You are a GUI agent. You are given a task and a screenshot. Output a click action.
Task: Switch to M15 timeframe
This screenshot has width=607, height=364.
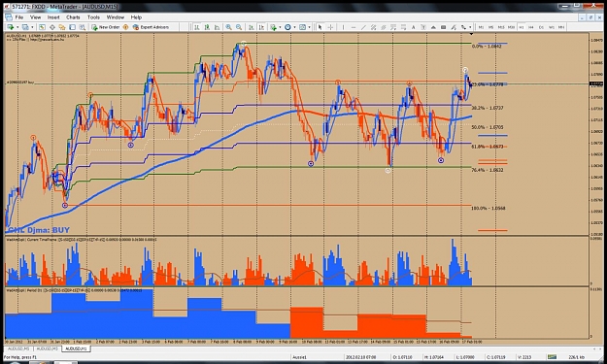(501, 27)
